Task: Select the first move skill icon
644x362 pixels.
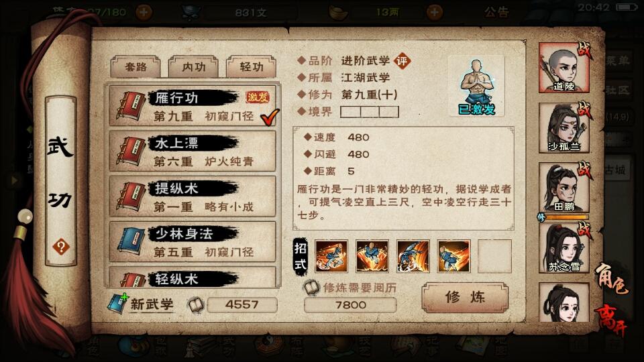Action: 331,257
